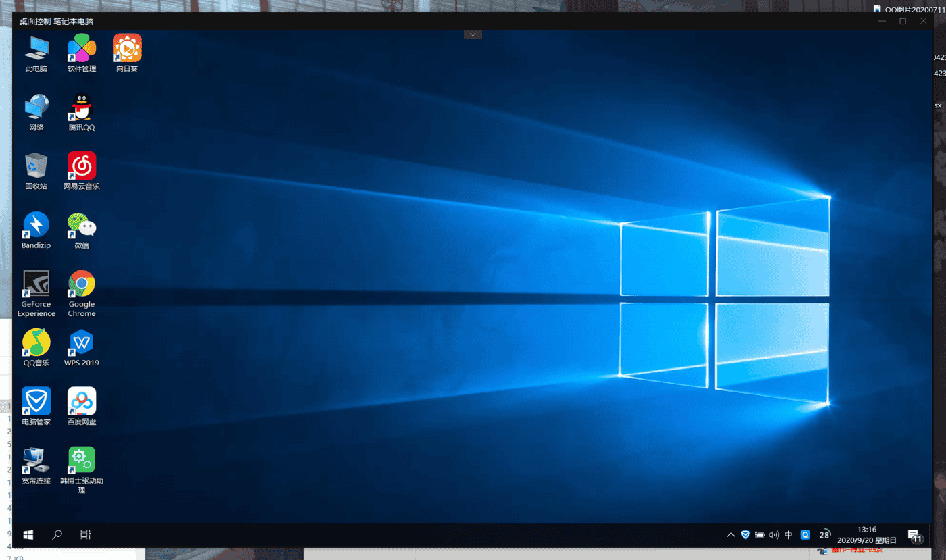Open the 回收站 recycle bin

point(36,167)
